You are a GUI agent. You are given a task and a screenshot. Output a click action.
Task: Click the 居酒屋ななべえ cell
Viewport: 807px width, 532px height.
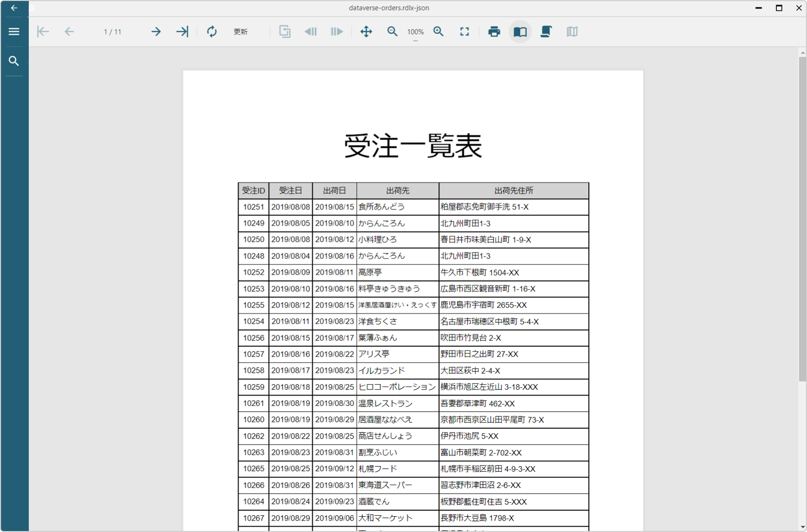pyautogui.click(x=398, y=420)
